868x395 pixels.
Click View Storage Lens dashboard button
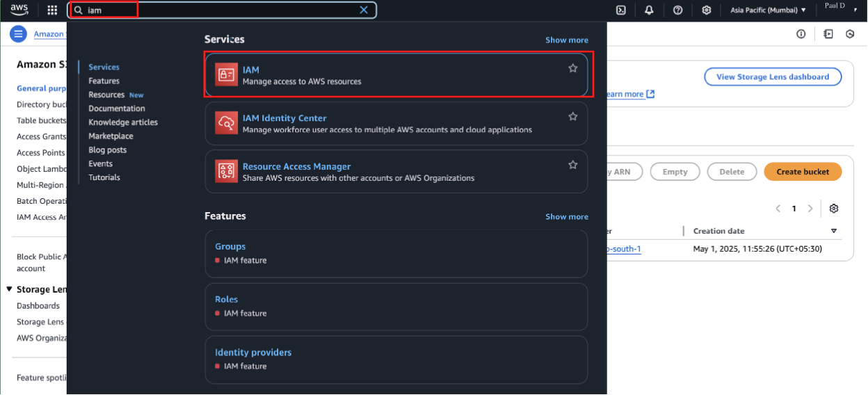[773, 76]
